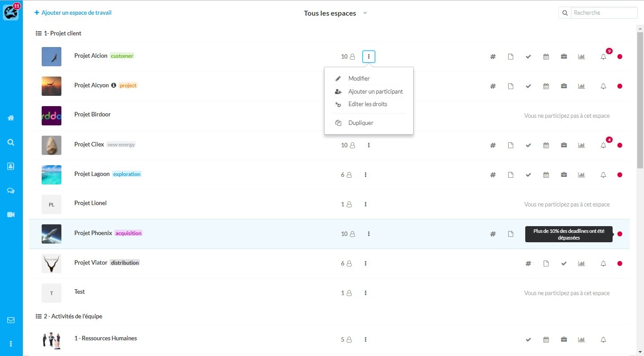Click the red status dot for Projet Cilex
Viewport: 644px width, 356px height.
620,145
